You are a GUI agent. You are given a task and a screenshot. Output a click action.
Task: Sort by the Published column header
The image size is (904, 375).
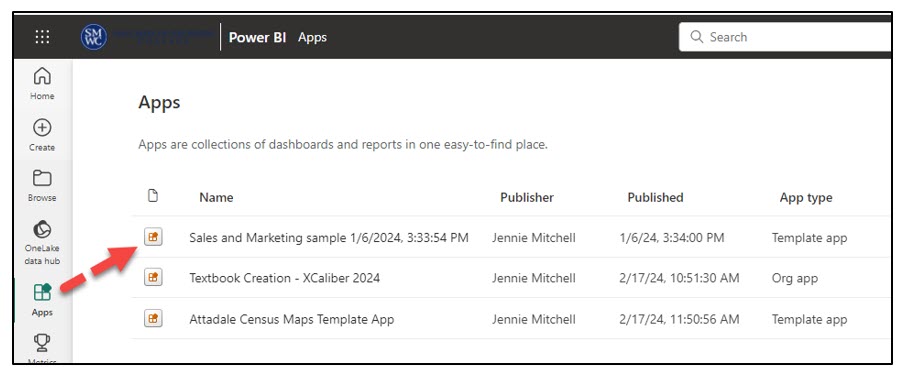pos(656,197)
